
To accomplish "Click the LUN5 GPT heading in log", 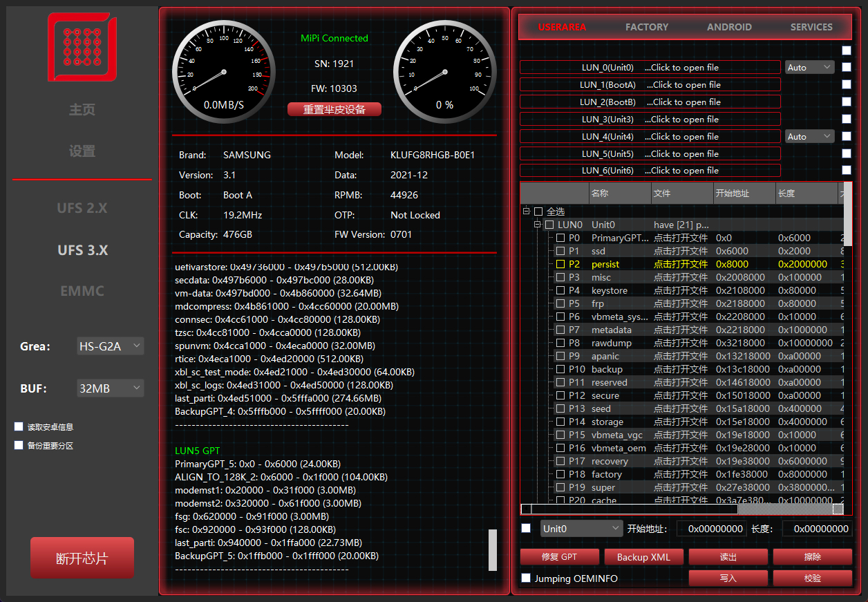I will click(197, 451).
